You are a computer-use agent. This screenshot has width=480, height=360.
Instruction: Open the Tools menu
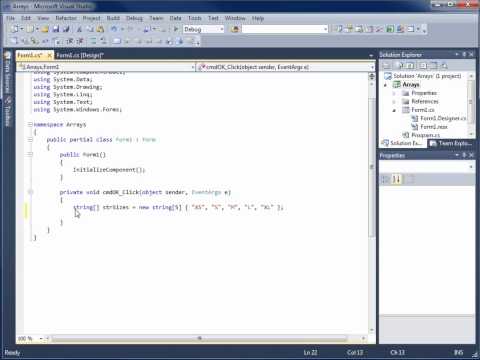pos(195,18)
